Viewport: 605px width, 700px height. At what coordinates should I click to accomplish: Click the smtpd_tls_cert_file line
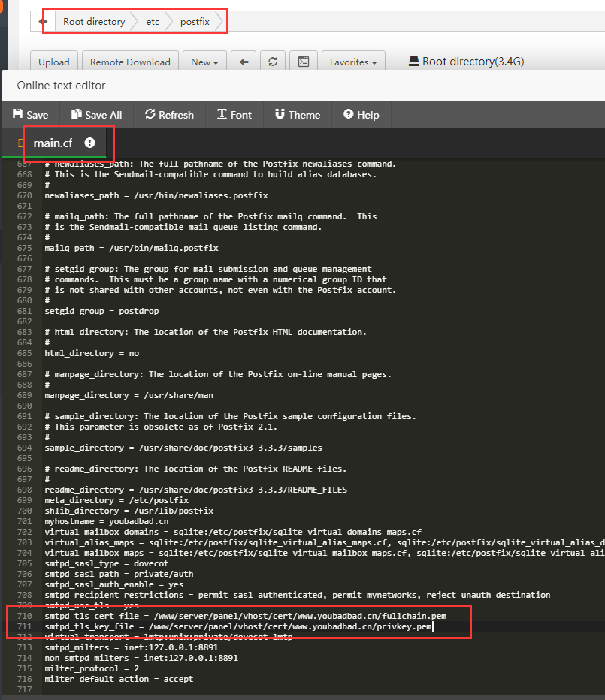coord(245,616)
